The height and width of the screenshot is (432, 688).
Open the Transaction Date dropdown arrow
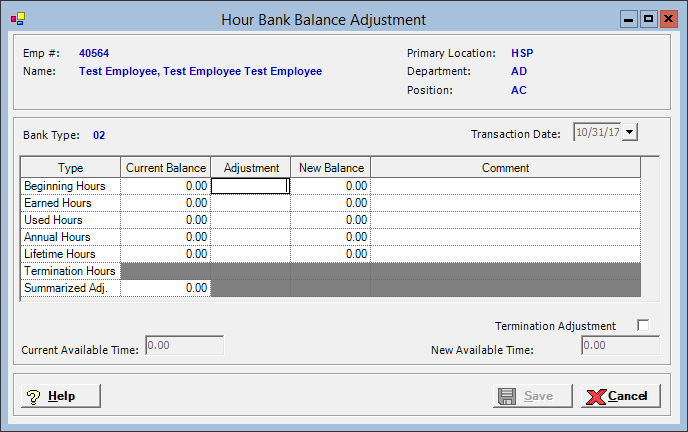pos(630,132)
